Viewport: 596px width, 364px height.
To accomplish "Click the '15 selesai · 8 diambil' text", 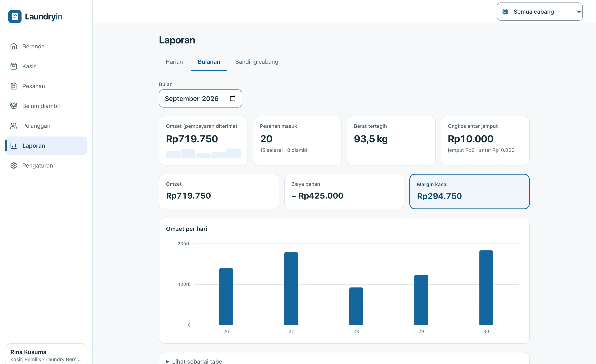I will [284, 150].
